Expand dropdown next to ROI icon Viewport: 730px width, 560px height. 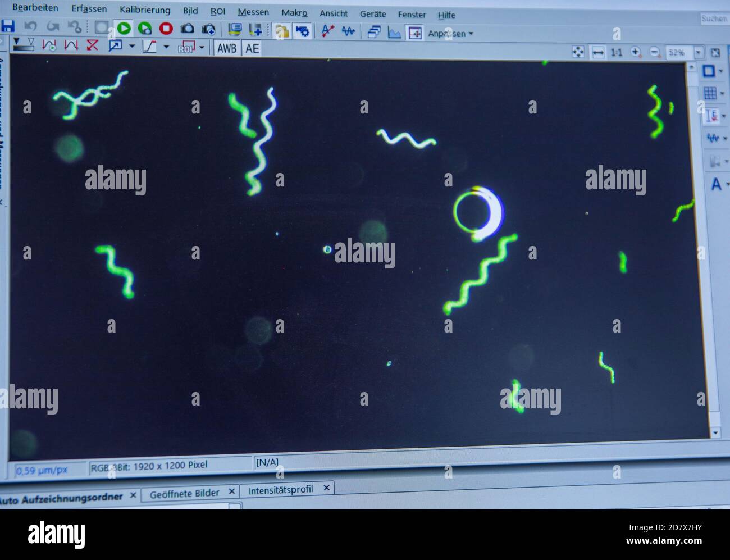pyautogui.click(x=202, y=48)
